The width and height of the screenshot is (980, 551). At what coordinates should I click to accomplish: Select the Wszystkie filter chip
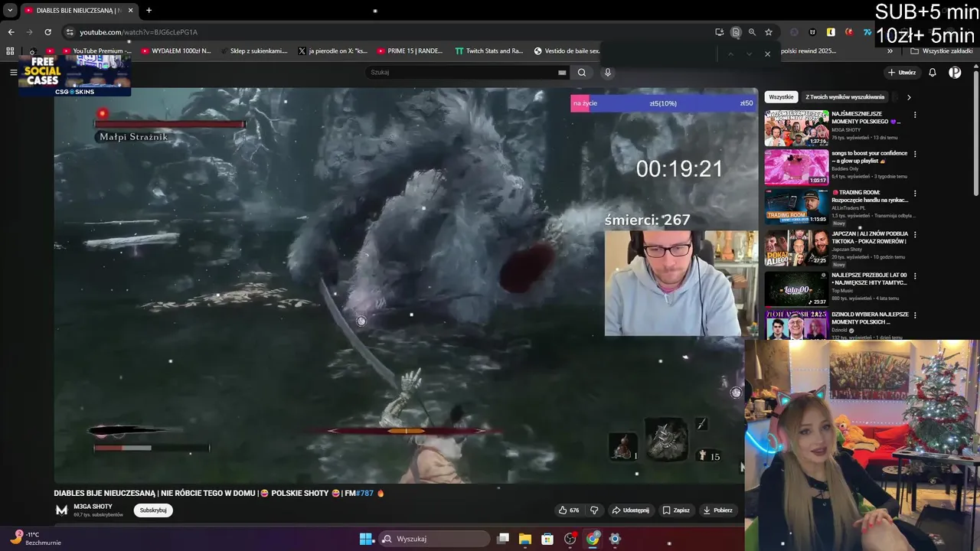click(x=781, y=97)
